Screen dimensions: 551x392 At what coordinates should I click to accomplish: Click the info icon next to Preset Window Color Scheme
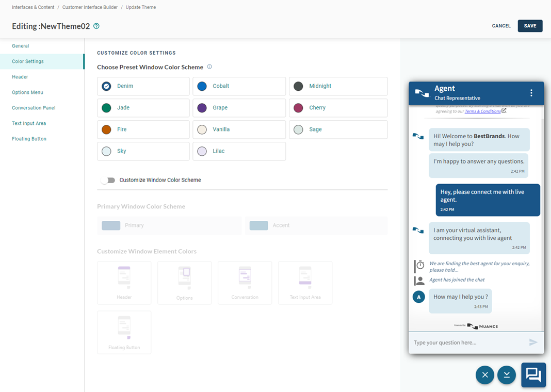point(209,67)
